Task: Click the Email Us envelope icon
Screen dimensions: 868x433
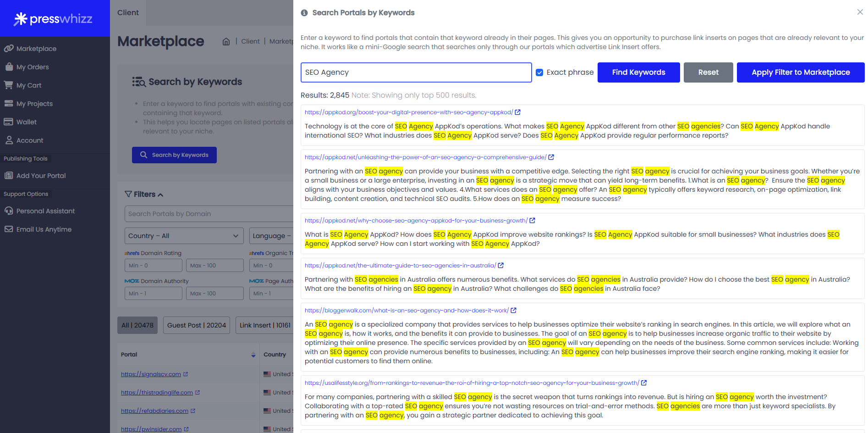Action: coord(9,229)
